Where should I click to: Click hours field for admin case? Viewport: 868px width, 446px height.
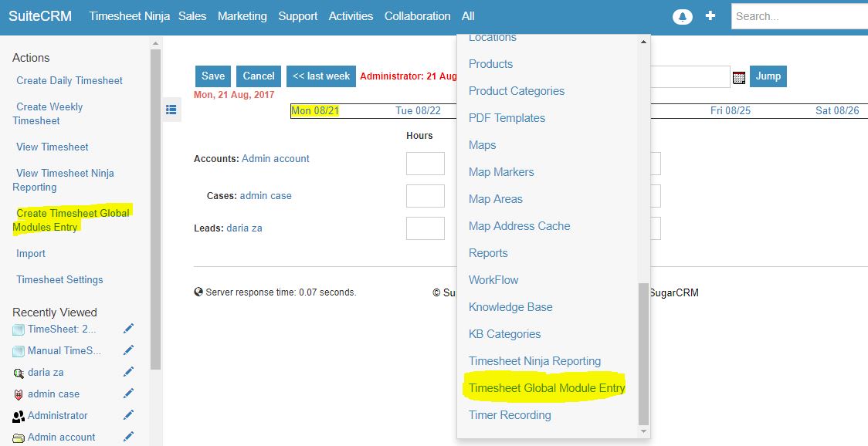point(426,197)
